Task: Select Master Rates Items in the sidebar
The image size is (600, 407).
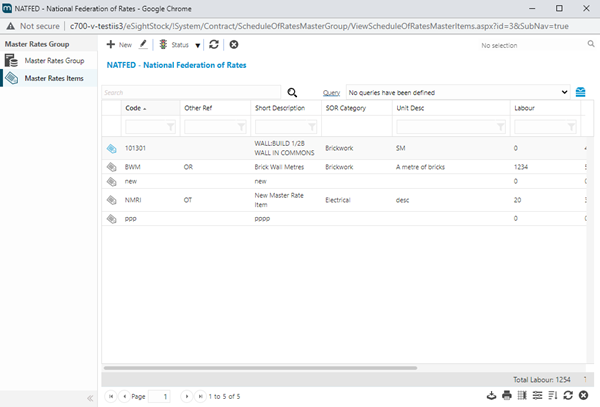Action: click(53, 78)
